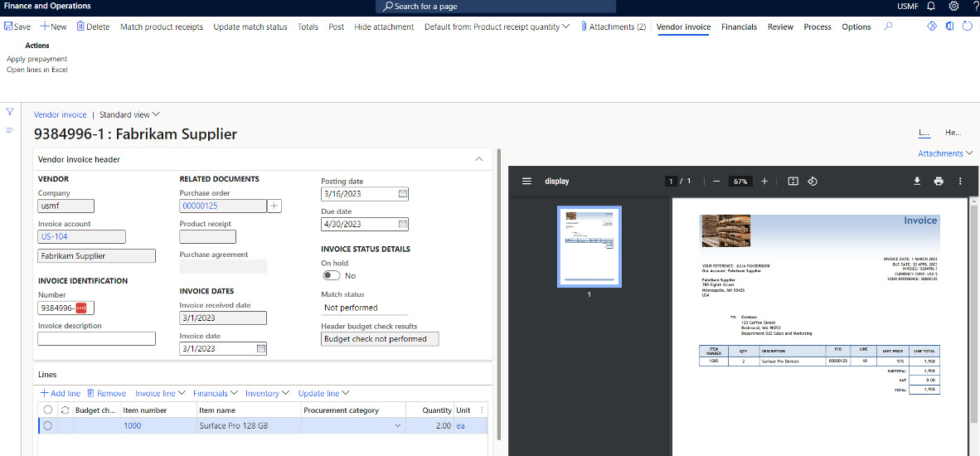Click Add line in Lines
The height and width of the screenshot is (456, 980).
60,394
